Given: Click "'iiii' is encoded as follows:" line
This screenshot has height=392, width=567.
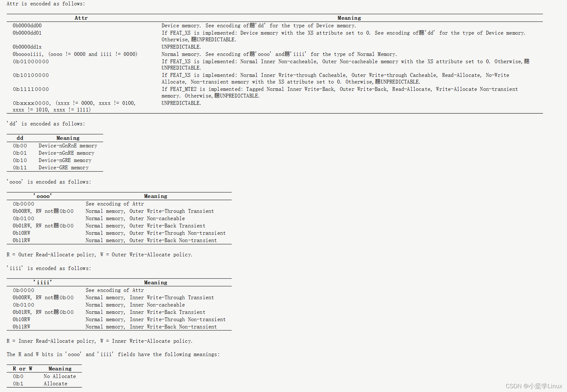Looking at the screenshot, I should 49,268.
